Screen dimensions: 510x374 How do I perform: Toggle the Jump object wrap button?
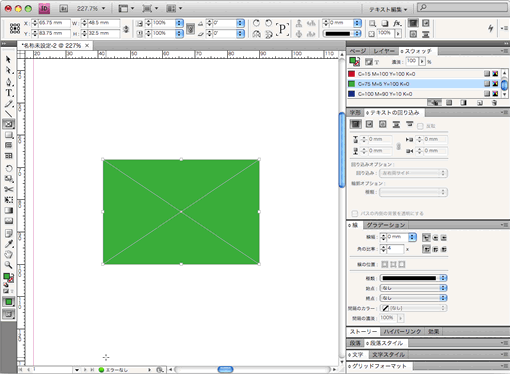tap(396, 124)
